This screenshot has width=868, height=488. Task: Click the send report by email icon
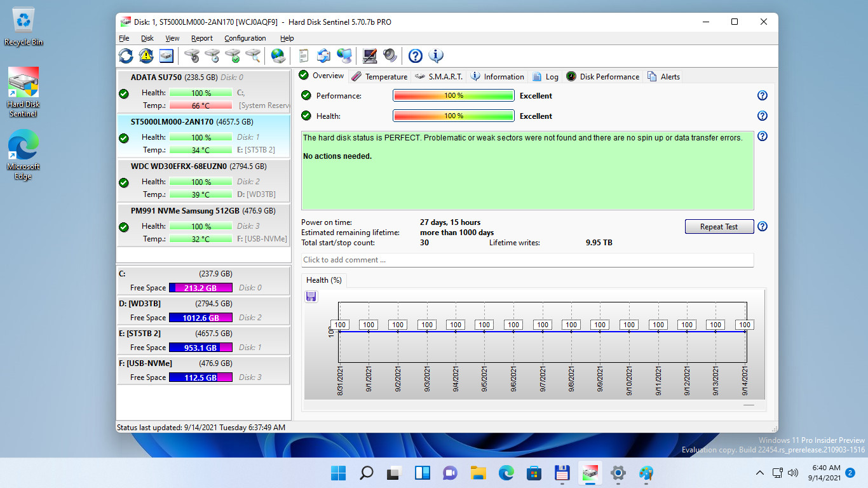[x=324, y=56]
